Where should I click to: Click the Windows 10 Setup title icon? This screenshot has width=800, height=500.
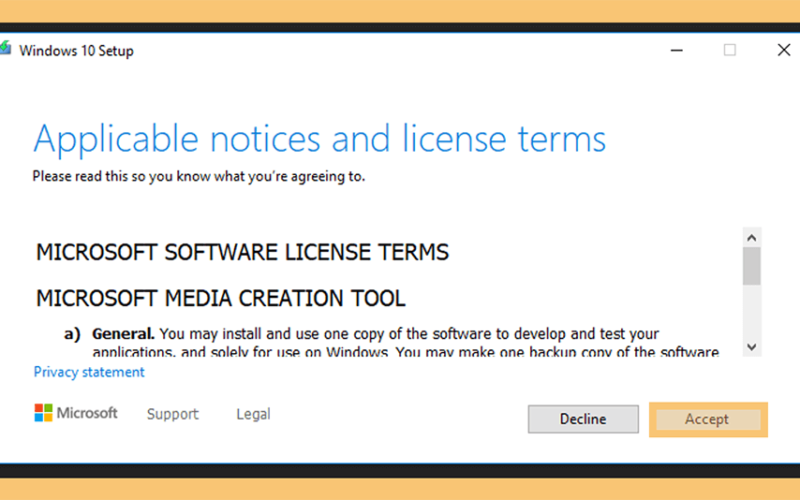tap(5, 48)
